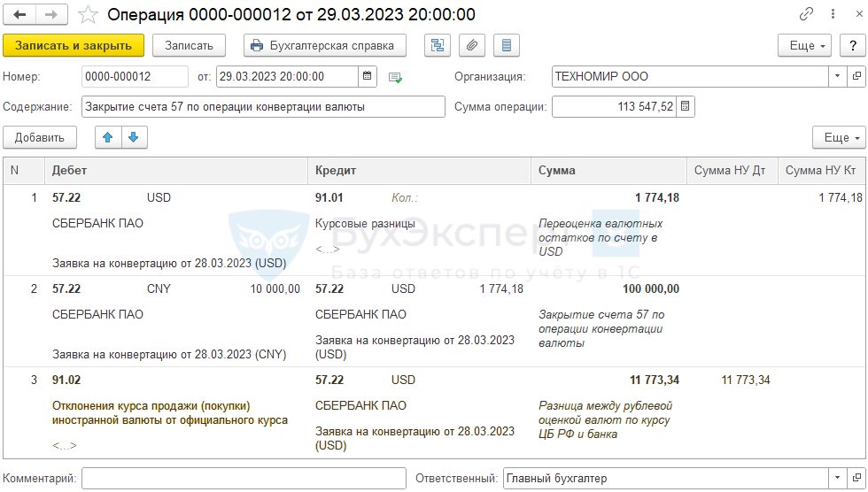Viewport: 868px width, 492px height.
Task: Move the row up with the blue arrow
Action: pyautogui.click(x=108, y=138)
